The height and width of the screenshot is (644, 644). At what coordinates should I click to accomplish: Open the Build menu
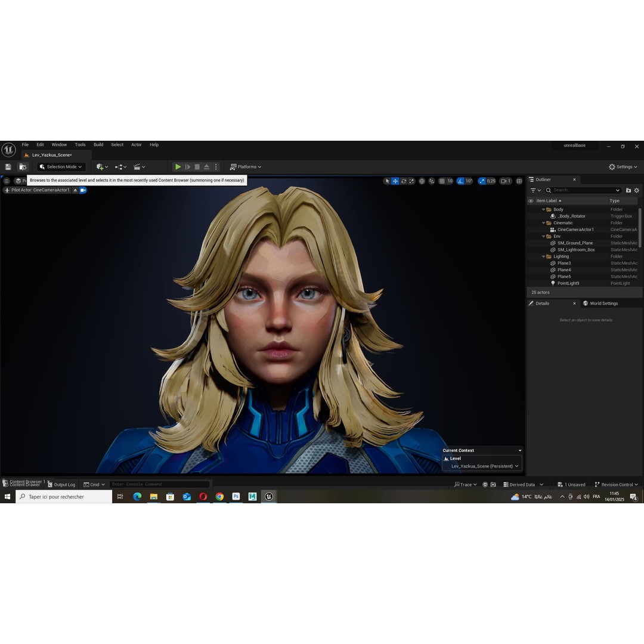click(x=98, y=144)
